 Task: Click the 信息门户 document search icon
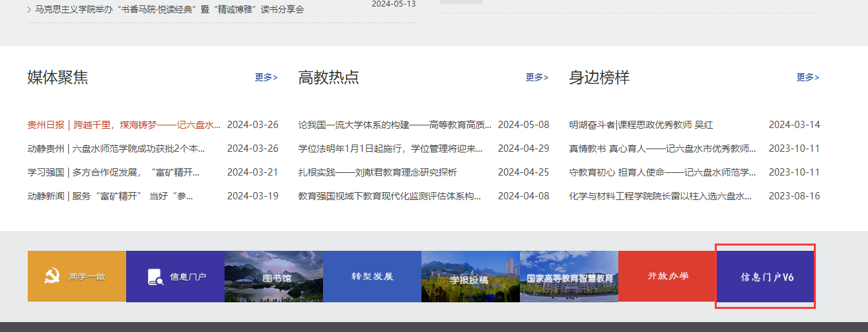155,277
